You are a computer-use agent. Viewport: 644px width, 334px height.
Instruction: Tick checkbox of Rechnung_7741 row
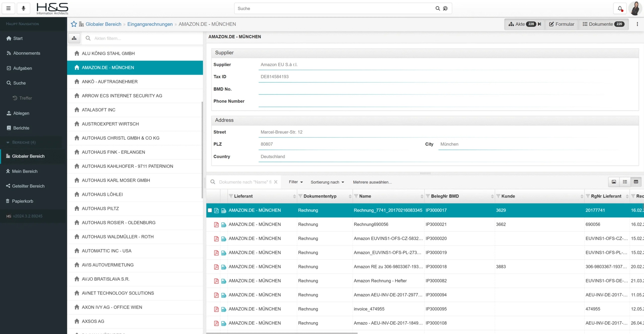point(210,210)
